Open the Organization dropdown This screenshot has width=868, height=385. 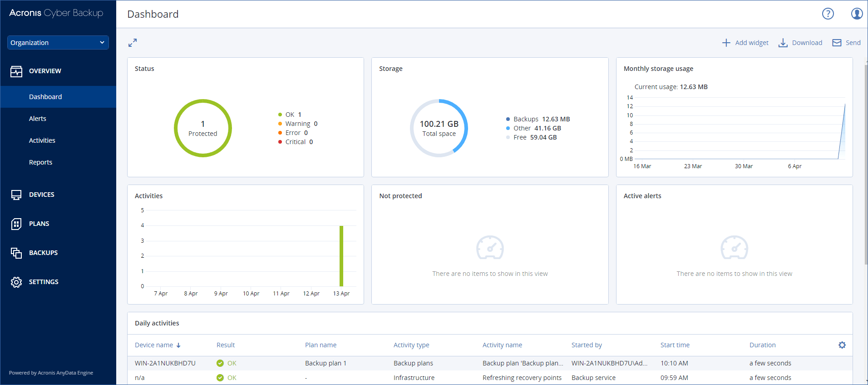pos(58,43)
